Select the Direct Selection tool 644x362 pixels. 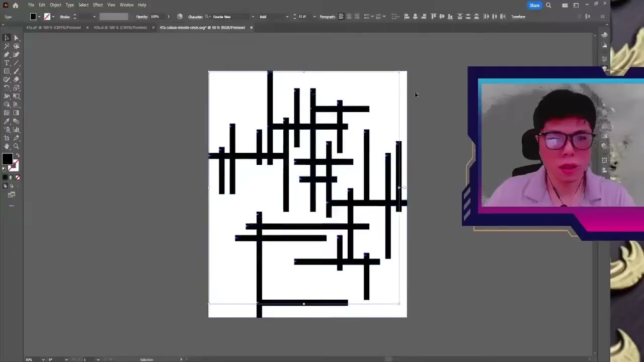[x=16, y=38]
